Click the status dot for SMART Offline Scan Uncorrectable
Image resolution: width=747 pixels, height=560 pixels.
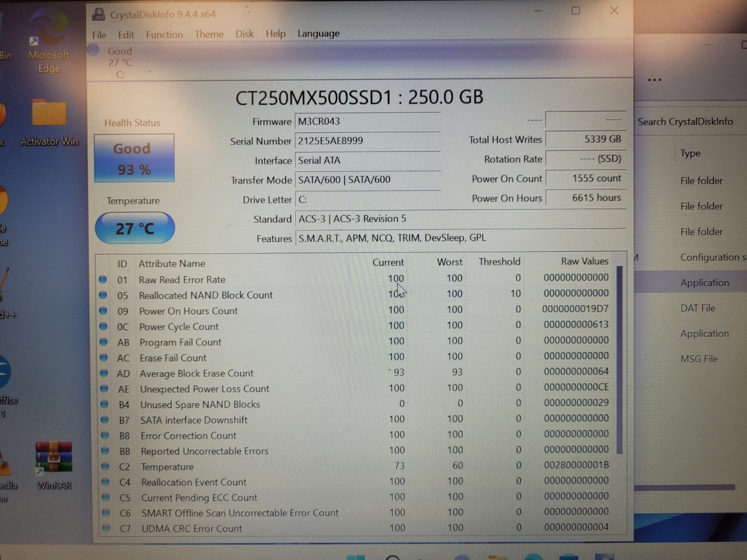pyautogui.click(x=106, y=512)
